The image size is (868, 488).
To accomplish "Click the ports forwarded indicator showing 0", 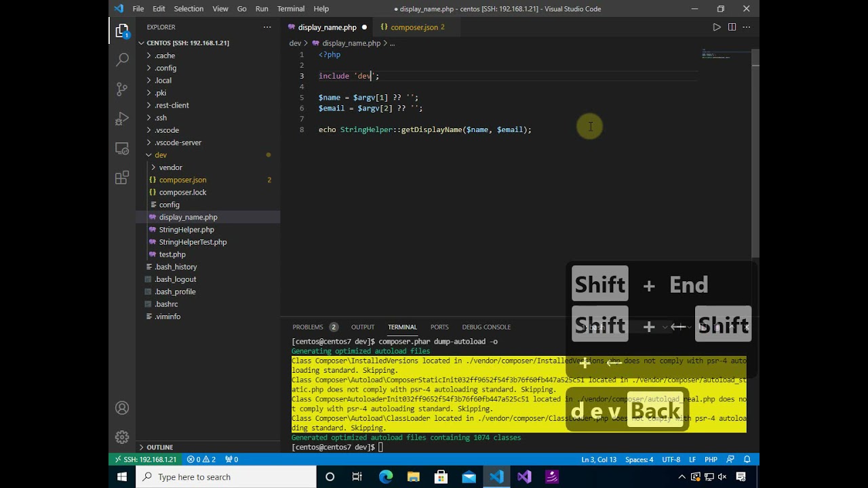I will tap(231, 459).
